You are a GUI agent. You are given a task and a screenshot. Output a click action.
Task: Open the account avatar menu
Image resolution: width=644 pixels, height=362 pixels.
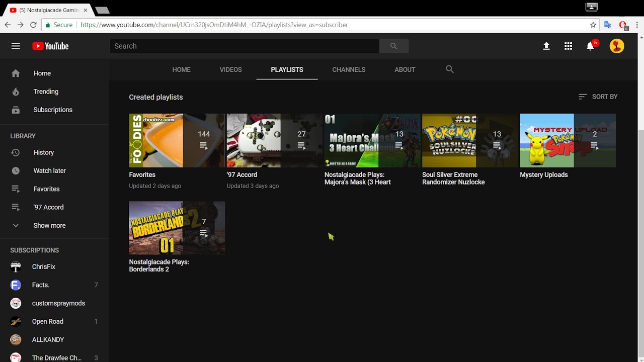(x=617, y=46)
